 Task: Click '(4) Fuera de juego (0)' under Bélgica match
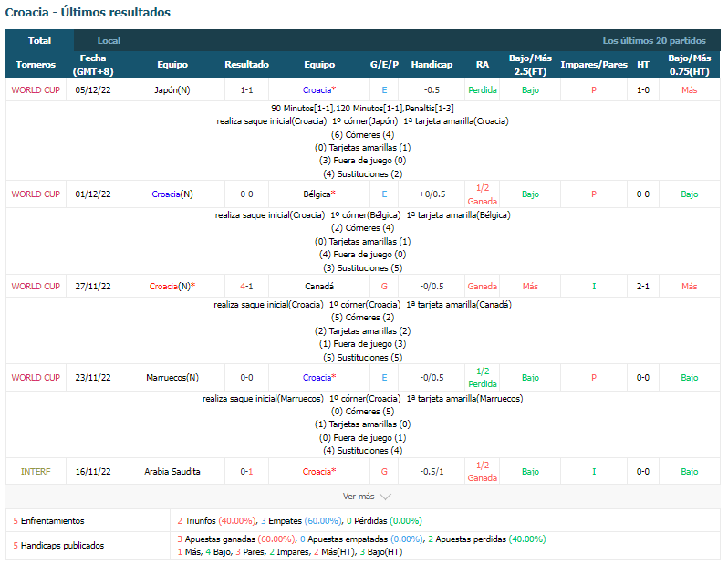(x=362, y=254)
